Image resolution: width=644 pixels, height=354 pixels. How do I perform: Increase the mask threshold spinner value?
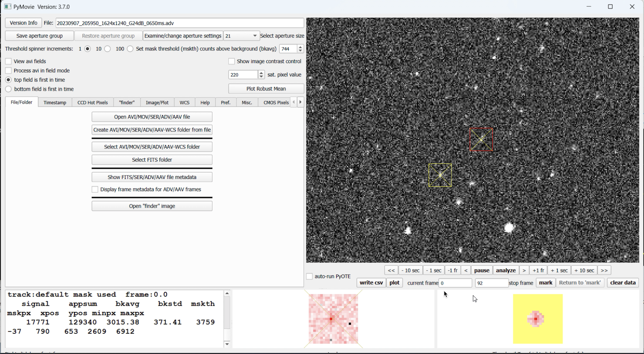[301, 47]
